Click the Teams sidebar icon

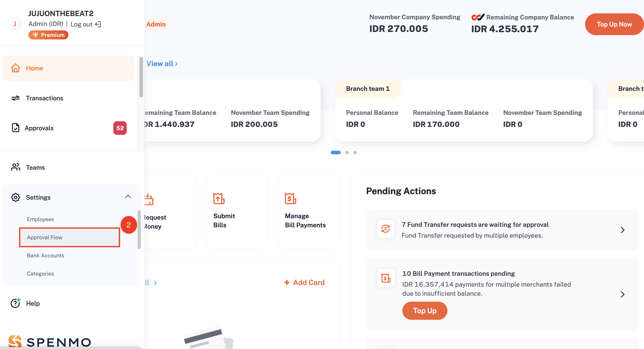coord(16,168)
